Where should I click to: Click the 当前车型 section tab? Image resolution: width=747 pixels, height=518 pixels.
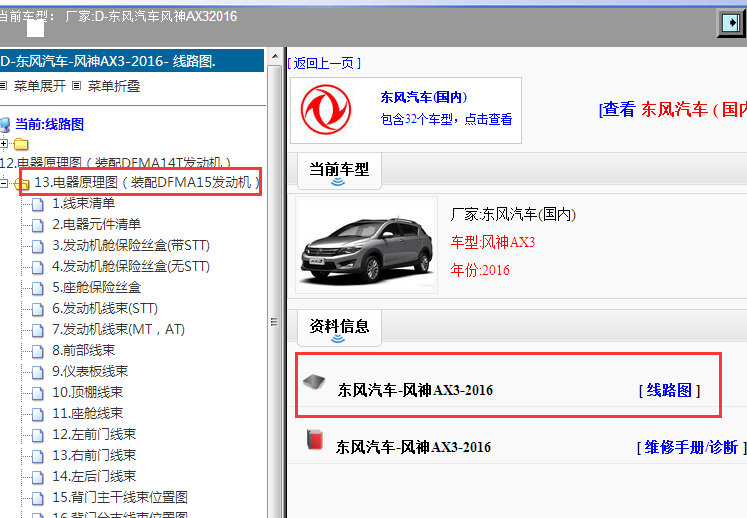coord(339,171)
